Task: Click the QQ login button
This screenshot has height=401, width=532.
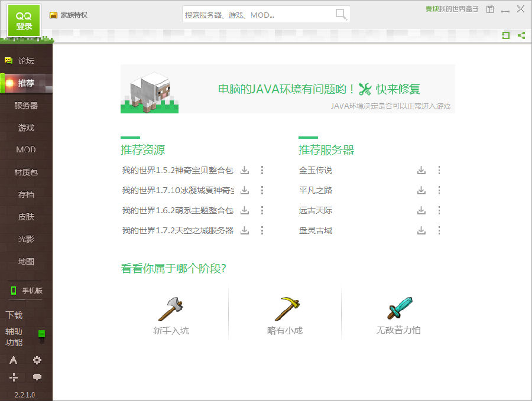Action: coord(24,21)
